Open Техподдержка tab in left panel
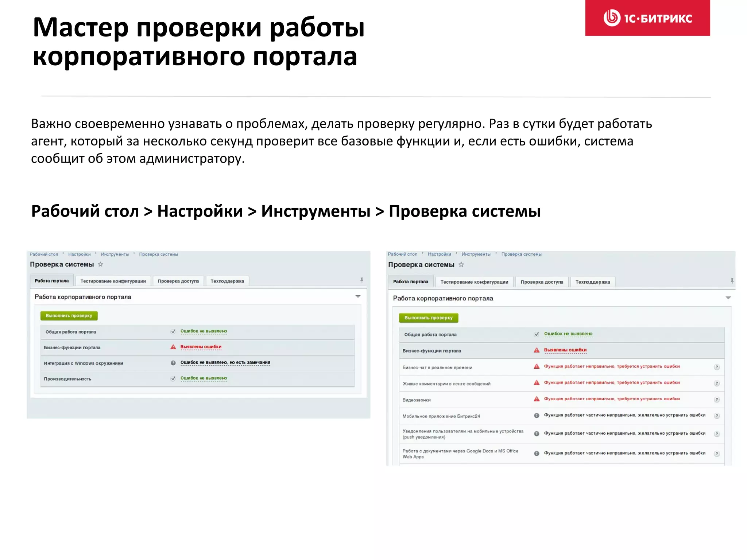The height and width of the screenshot is (560, 747). click(227, 281)
